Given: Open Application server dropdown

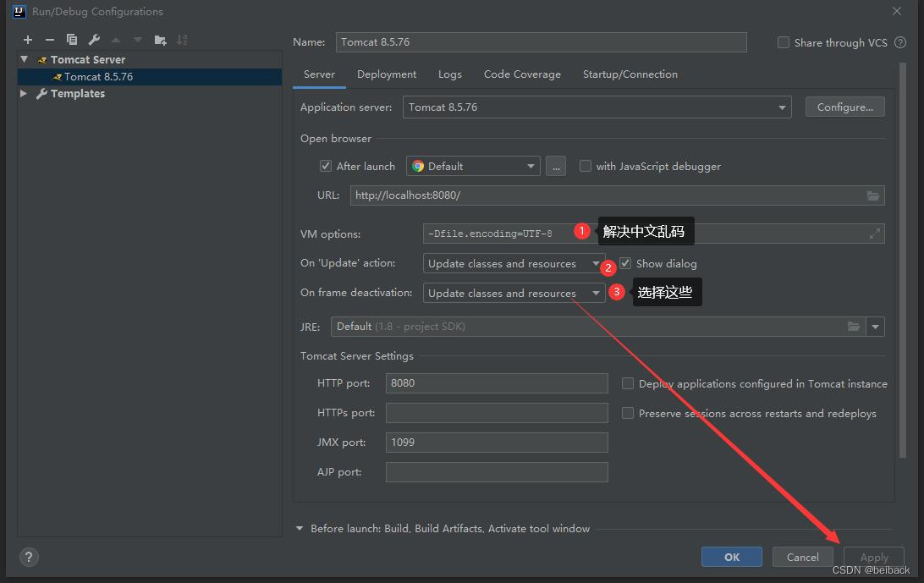Looking at the screenshot, I should click(x=597, y=107).
